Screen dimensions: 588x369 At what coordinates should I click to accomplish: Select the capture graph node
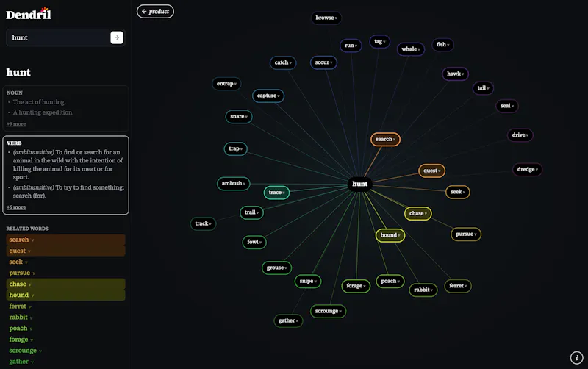point(268,96)
